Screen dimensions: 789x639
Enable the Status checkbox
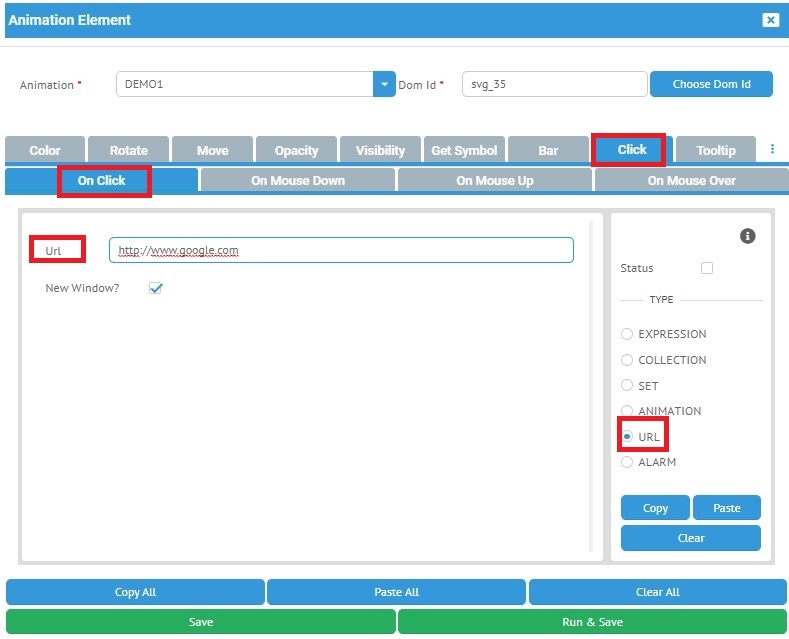[x=707, y=268]
